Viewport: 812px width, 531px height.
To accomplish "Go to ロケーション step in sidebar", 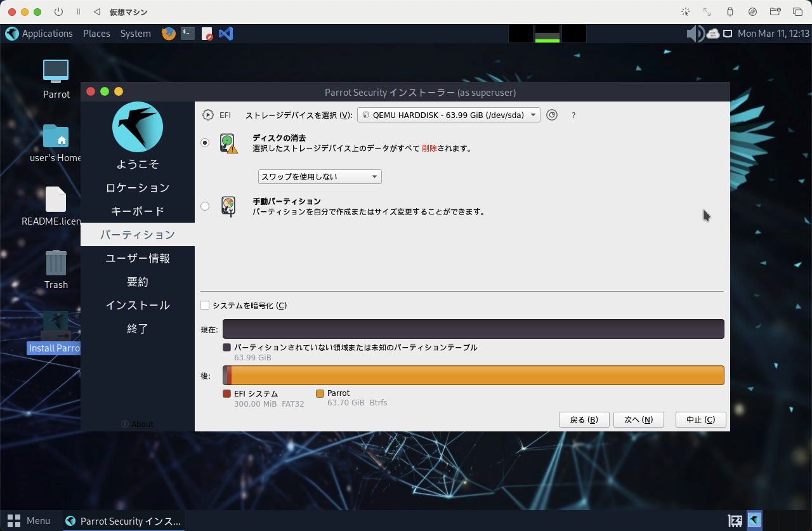I will pos(138,187).
